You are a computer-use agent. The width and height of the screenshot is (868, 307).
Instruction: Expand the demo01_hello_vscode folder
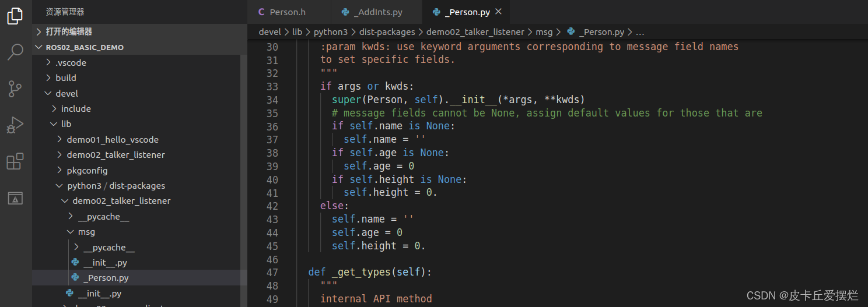coord(136,139)
